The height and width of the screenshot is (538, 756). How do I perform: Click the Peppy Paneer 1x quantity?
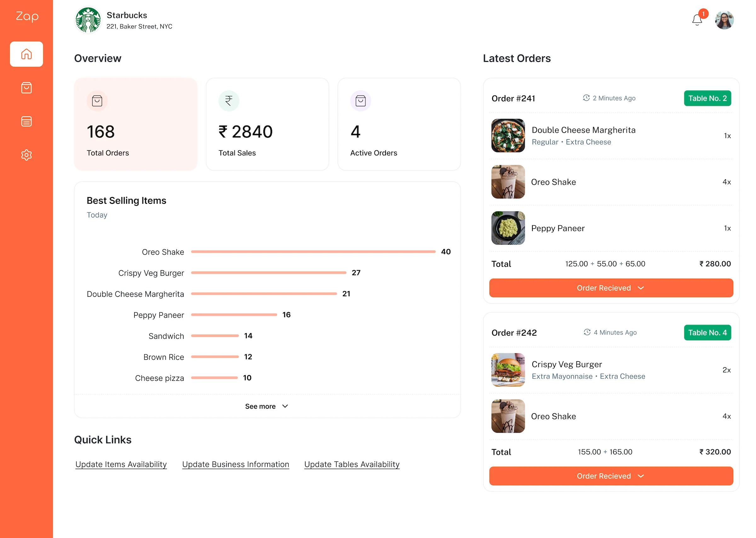[727, 228]
